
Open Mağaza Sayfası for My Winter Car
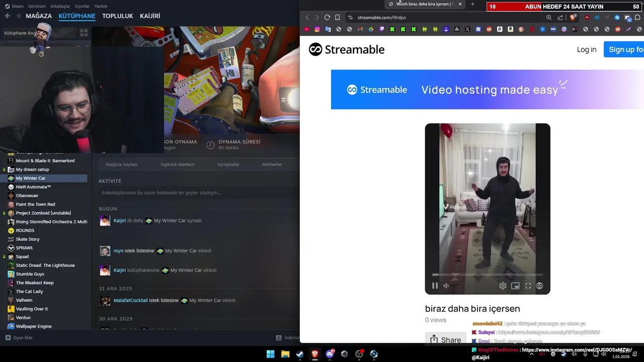tap(121, 164)
